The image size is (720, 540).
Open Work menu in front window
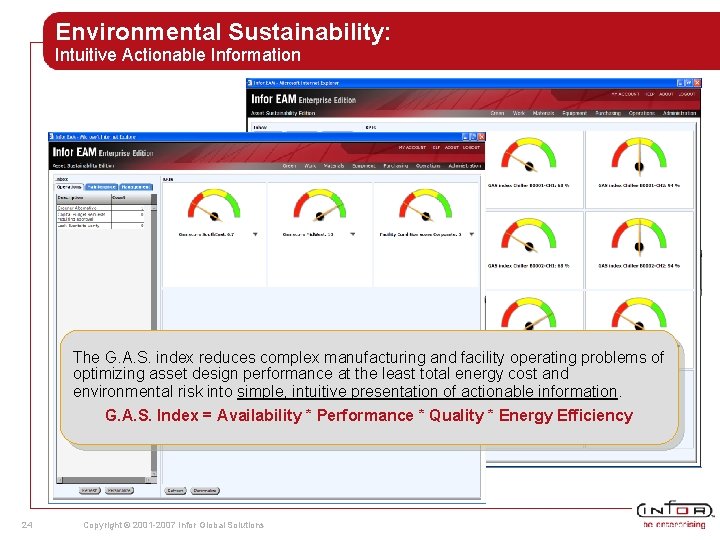click(310, 166)
